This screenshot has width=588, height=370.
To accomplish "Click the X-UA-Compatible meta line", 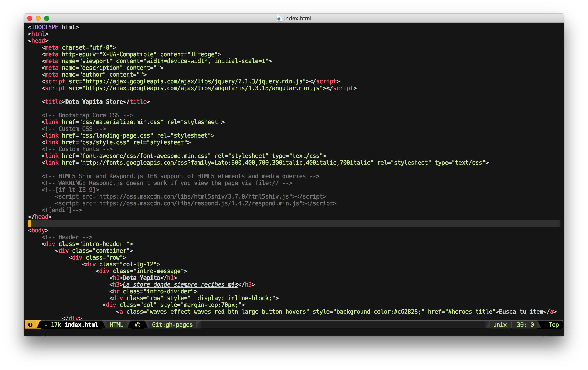I will (131, 54).
